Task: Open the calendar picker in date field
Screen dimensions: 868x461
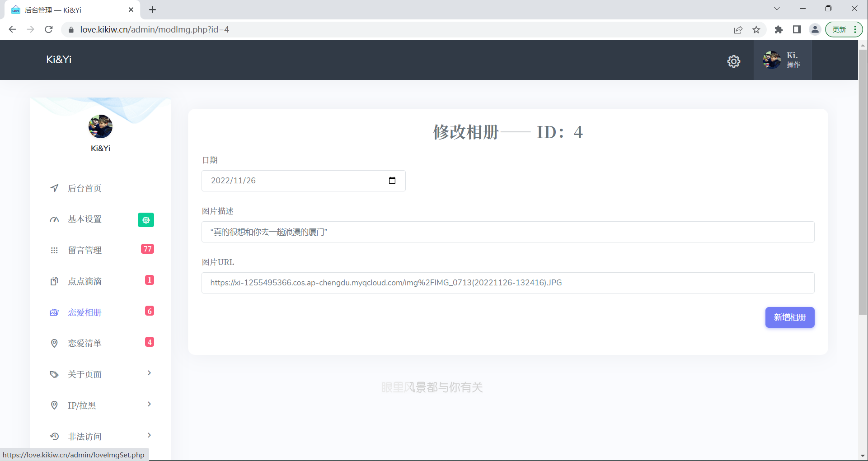Action: click(x=392, y=181)
